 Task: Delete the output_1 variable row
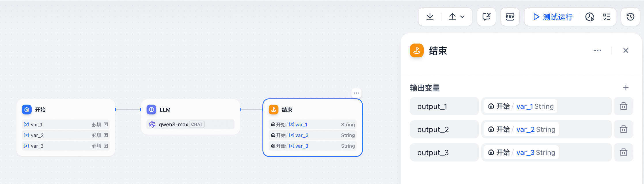pos(624,106)
